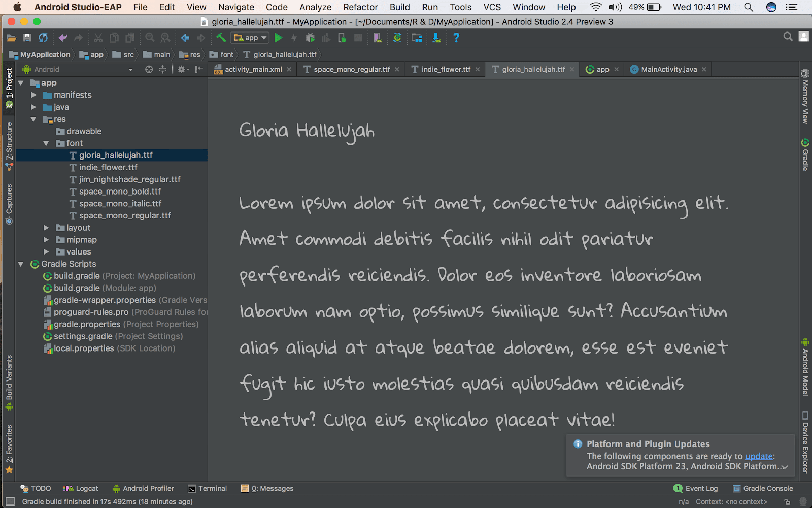Hide the project panel with hide icon
812x508 pixels.
[x=199, y=69]
